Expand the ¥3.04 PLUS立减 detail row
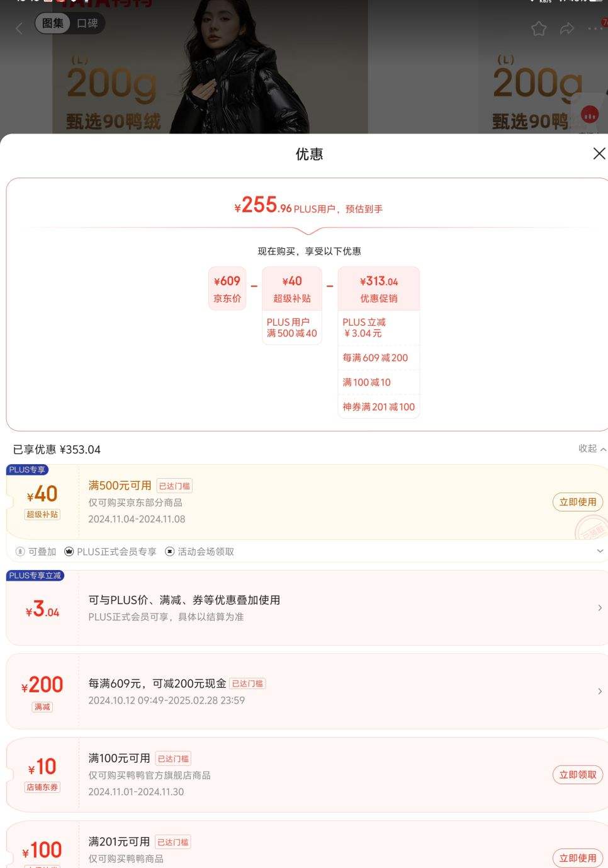The image size is (608, 868). [x=599, y=607]
